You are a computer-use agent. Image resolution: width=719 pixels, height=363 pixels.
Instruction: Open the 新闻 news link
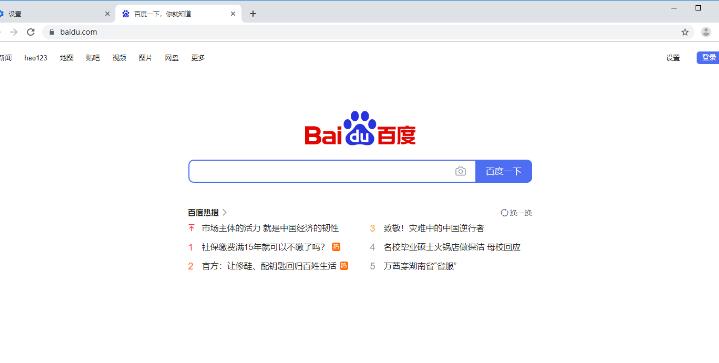click(6, 58)
